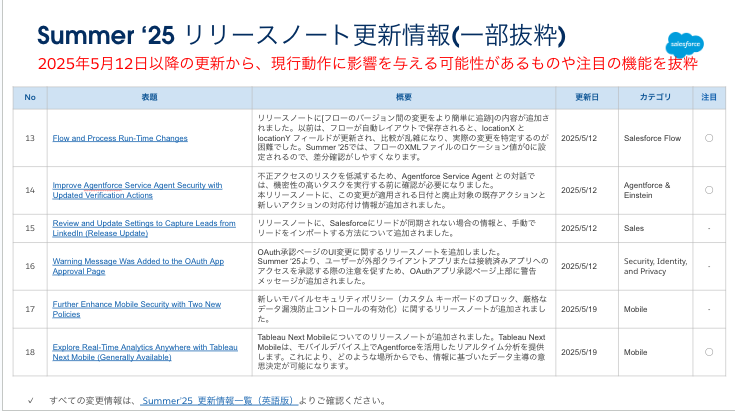Click the row 13 summary about locationX

(x=403, y=138)
